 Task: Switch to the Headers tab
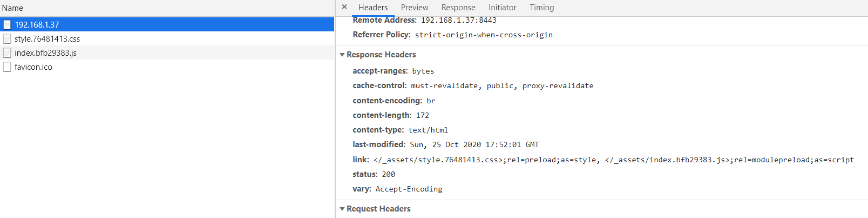pos(373,8)
